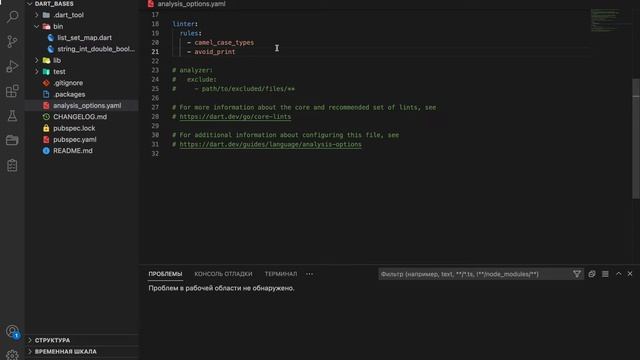The height and width of the screenshot is (360, 640).
Task: Click line number 21 in gutter
Action: tap(155, 52)
